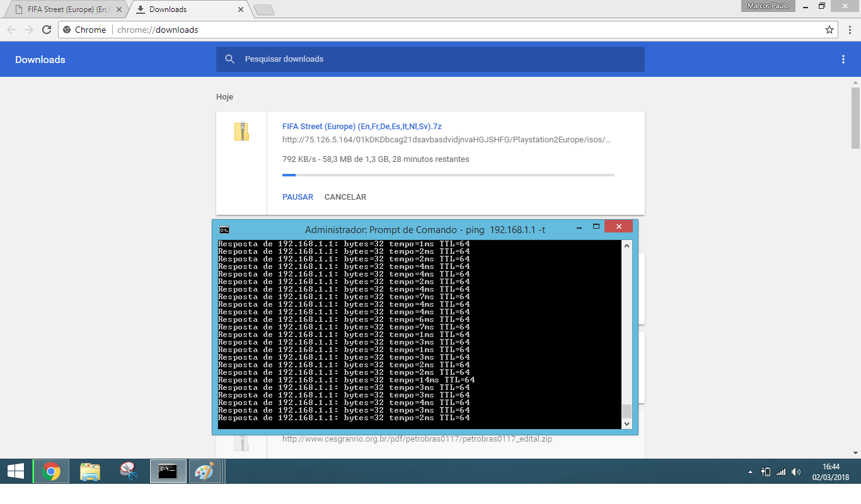Open Paint from the taskbar
This screenshot has width=861, height=504.
click(x=205, y=471)
